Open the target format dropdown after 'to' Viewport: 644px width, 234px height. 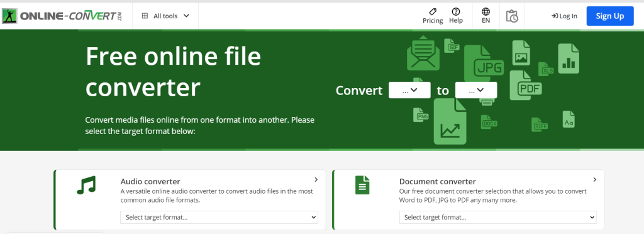476,90
